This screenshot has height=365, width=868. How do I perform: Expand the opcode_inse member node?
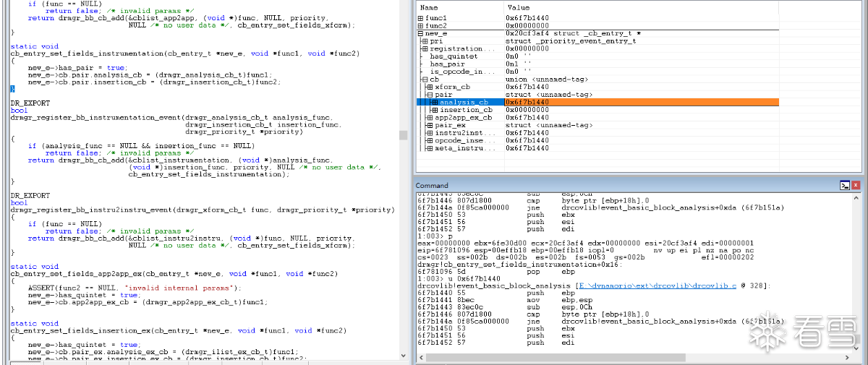429,140
